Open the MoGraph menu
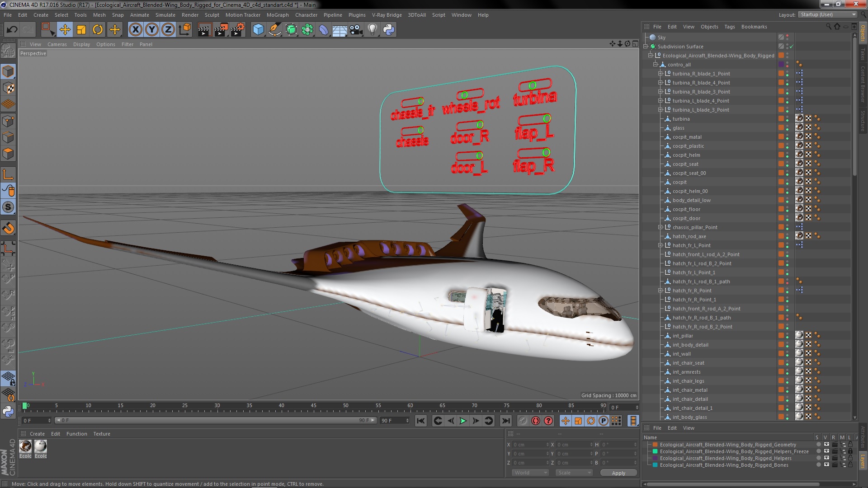Screen dimensions: 868x488 click(x=277, y=15)
